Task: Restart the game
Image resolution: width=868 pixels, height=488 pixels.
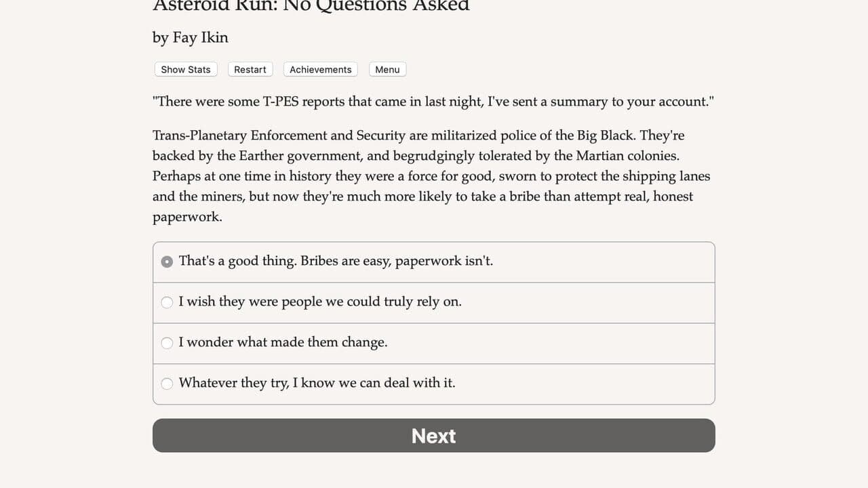Action: (x=250, y=69)
